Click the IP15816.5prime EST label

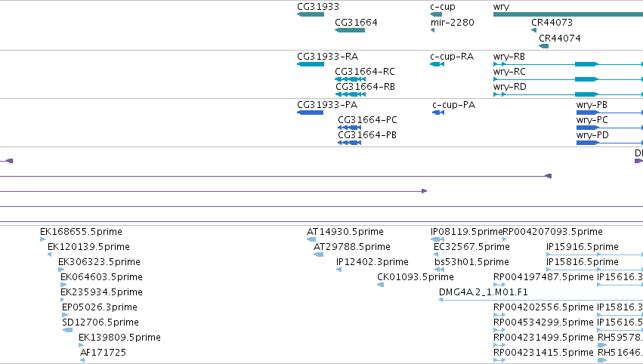point(583,262)
